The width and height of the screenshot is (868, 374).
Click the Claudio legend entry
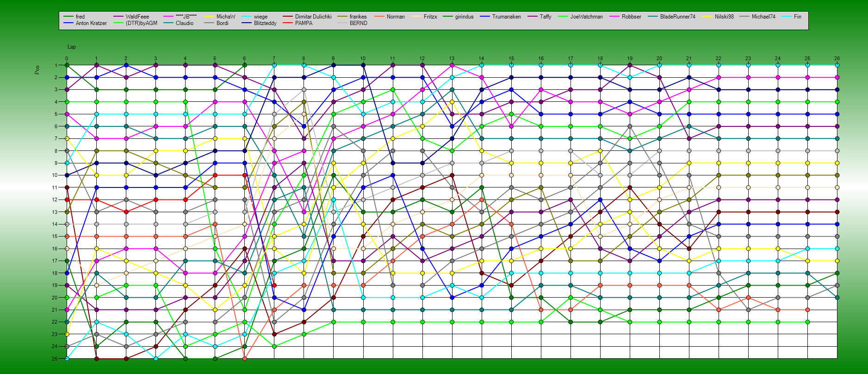(184, 23)
